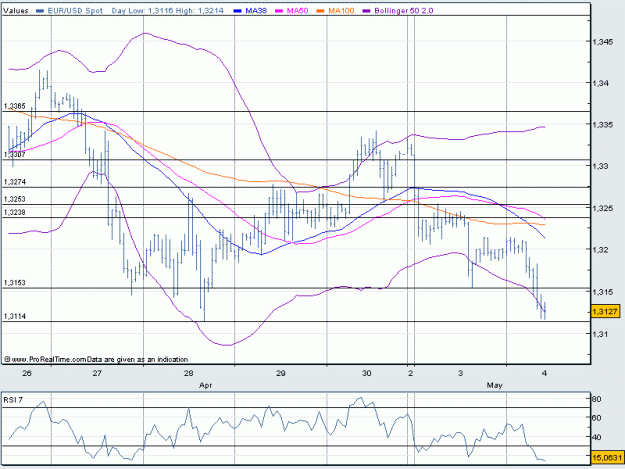Image resolution: width=625 pixels, height=469 pixels.
Task: Click the 1,34 price axis label
Action: tap(601, 83)
